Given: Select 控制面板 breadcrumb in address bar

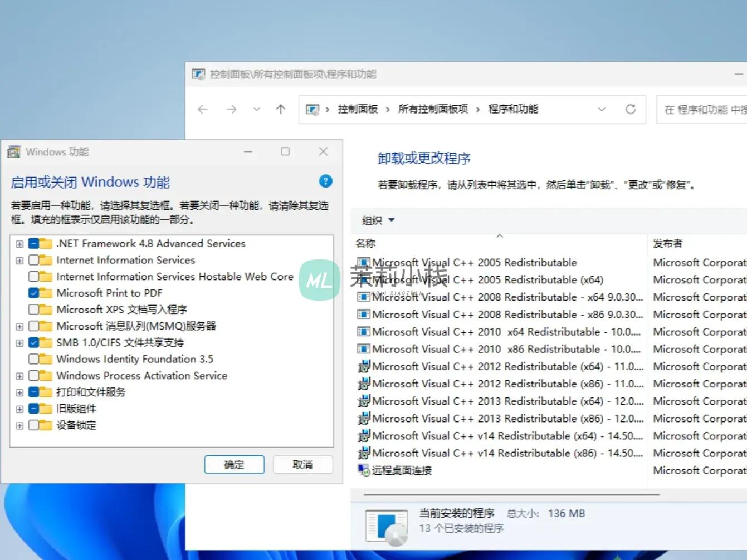Looking at the screenshot, I should click(358, 109).
